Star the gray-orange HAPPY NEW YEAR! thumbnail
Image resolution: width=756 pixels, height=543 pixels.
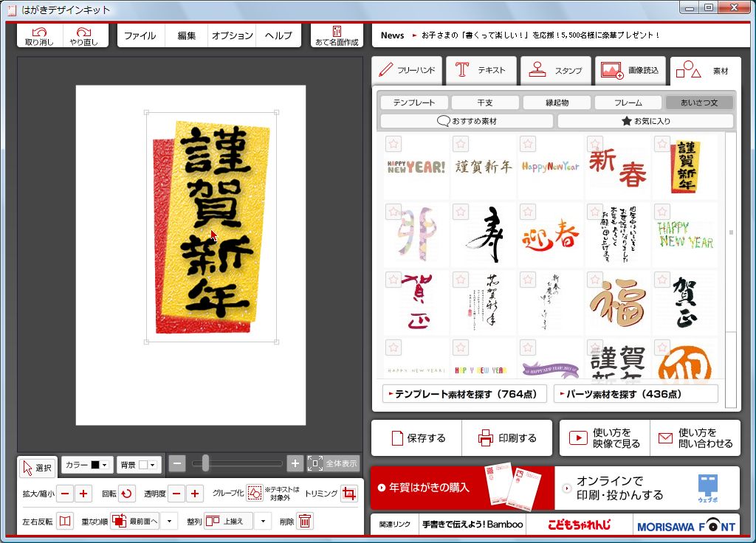pyautogui.click(x=394, y=144)
